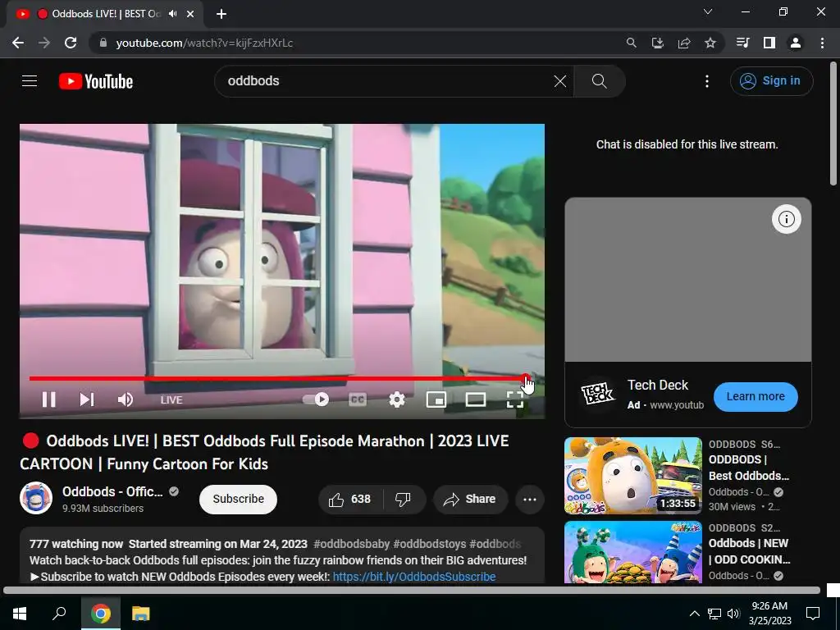Click the LIVE indicator in player
Screen dimensions: 840x630
click(171, 399)
